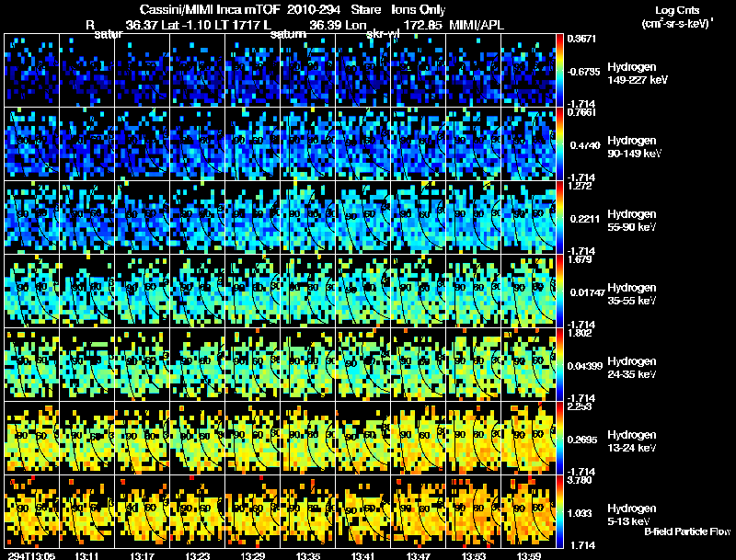Open the Hydrogen 5-13 keV panel at 13:53
The width and height of the screenshot is (736, 560).
pos(474,512)
